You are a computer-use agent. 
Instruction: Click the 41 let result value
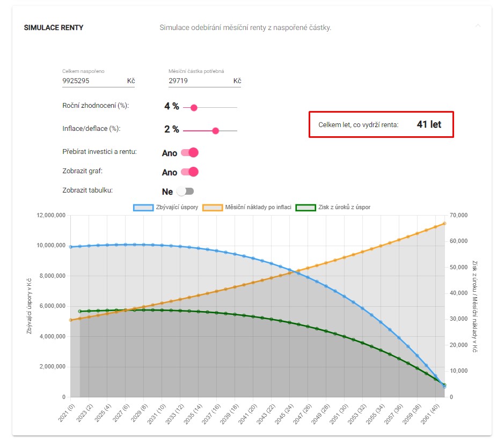tap(429, 124)
